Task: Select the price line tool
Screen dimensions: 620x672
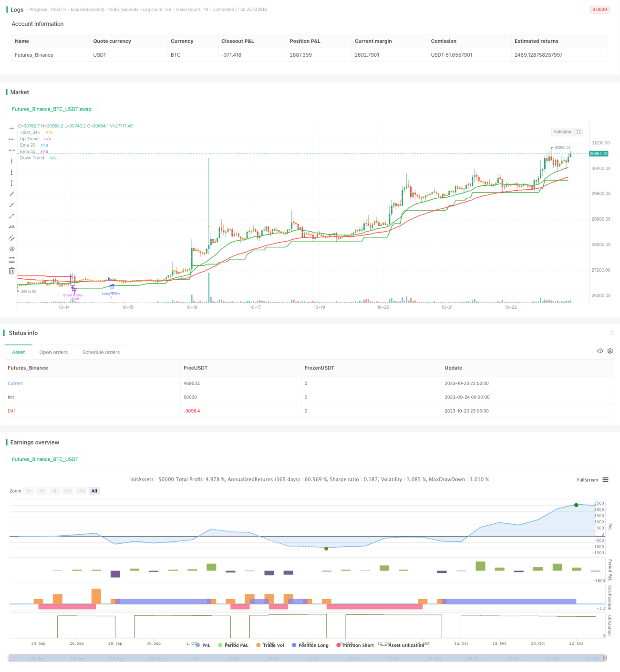Action: click(11, 227)
